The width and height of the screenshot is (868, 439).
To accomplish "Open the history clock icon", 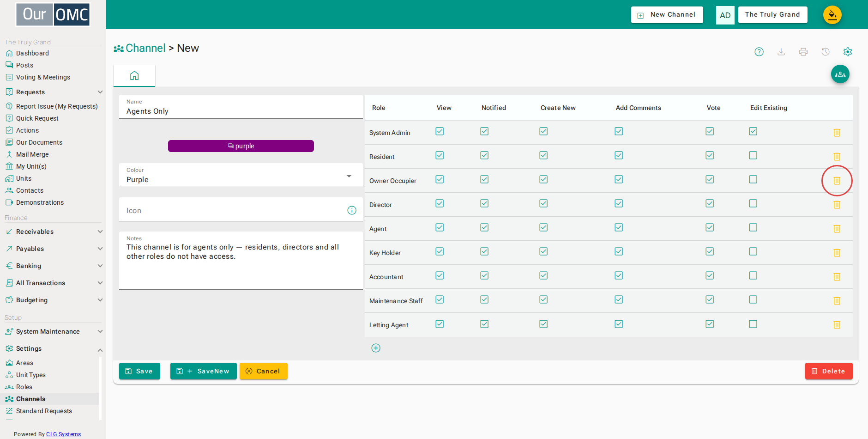I will [x=826, y=52].
